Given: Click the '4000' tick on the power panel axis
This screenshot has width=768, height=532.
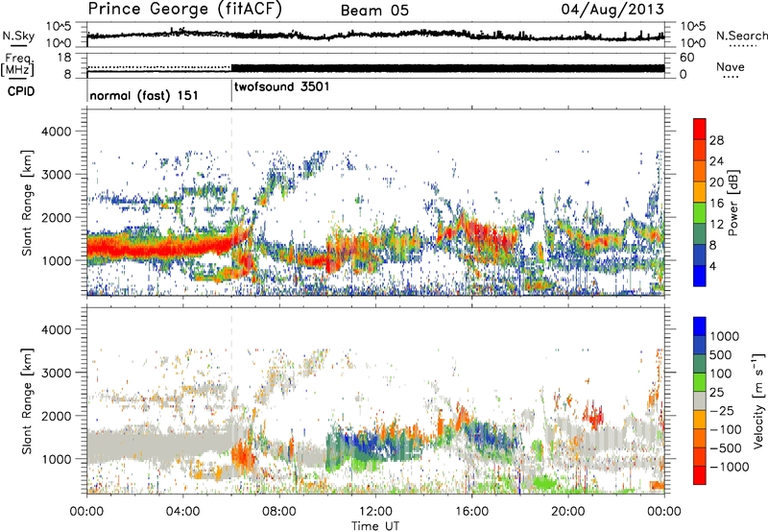Looking at the screenshot, I should pos(56,132).
